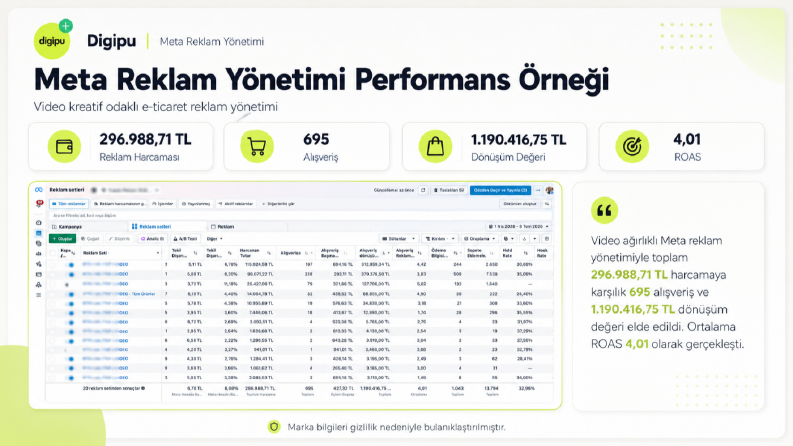
Task: Open the gauge overview icon in the left sidebar
Action: point(39,222)
